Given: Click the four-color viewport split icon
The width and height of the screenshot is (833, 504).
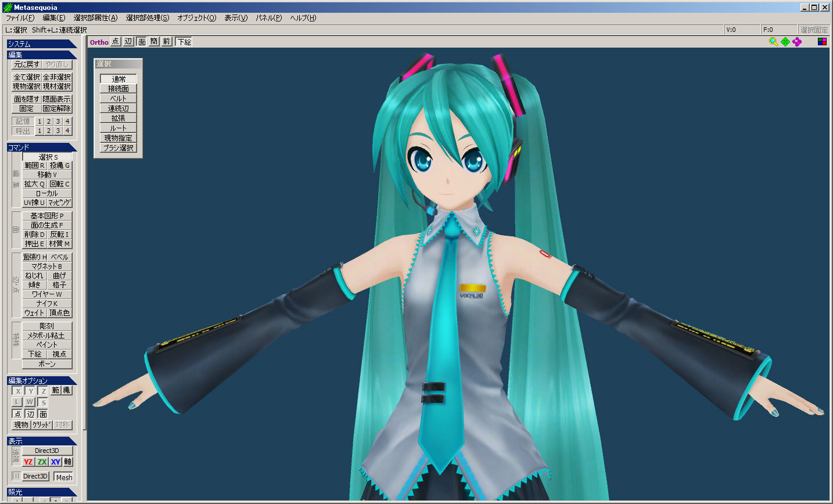Looking at the screenshot, I should (x=822, y=42).
